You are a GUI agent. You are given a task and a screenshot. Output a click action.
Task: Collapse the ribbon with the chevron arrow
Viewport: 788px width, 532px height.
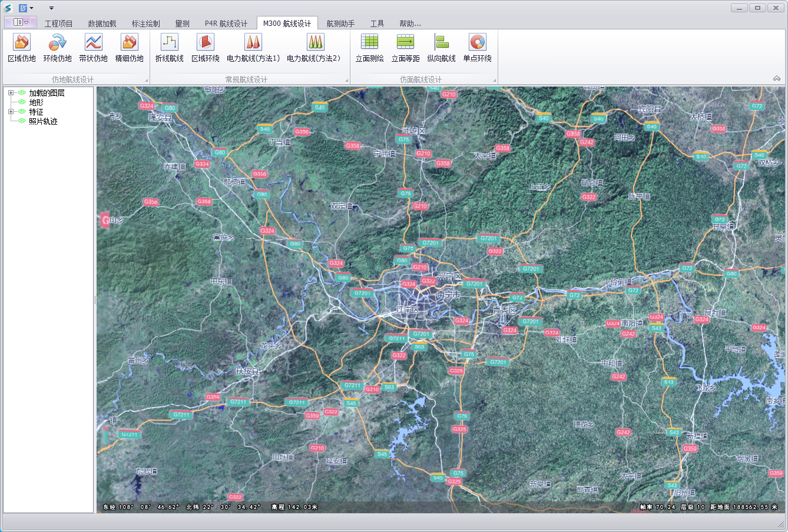[777, 79]
